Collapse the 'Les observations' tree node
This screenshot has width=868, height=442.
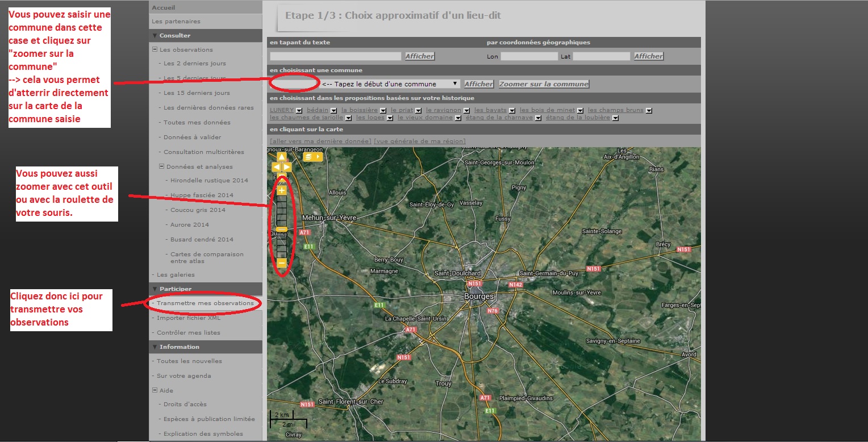click(155, 50)
